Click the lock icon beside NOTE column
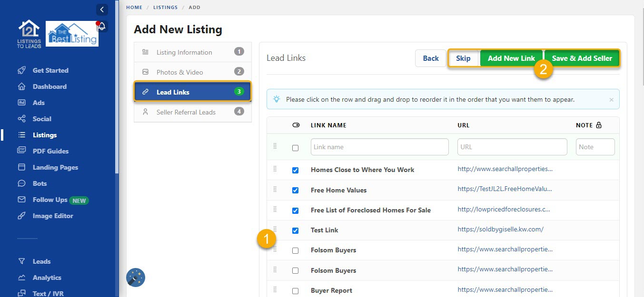Image resolution: width=644 pixels, height=297 pixels. click(x=598, y=125)
